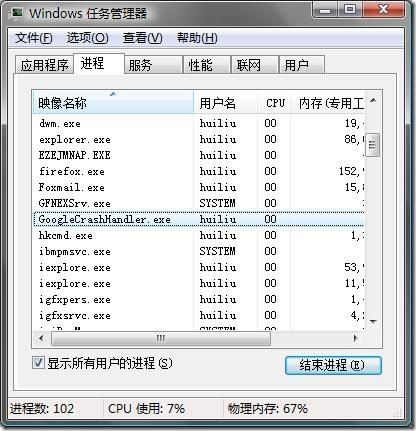Screen dimensions: 416x431
Task: Close the Task Manager window
Action: pos(383,9)
